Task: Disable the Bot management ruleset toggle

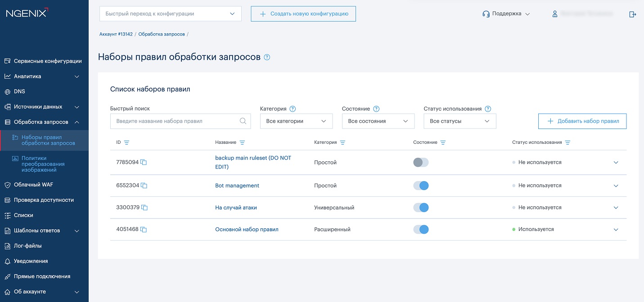Action: (421, 186)
